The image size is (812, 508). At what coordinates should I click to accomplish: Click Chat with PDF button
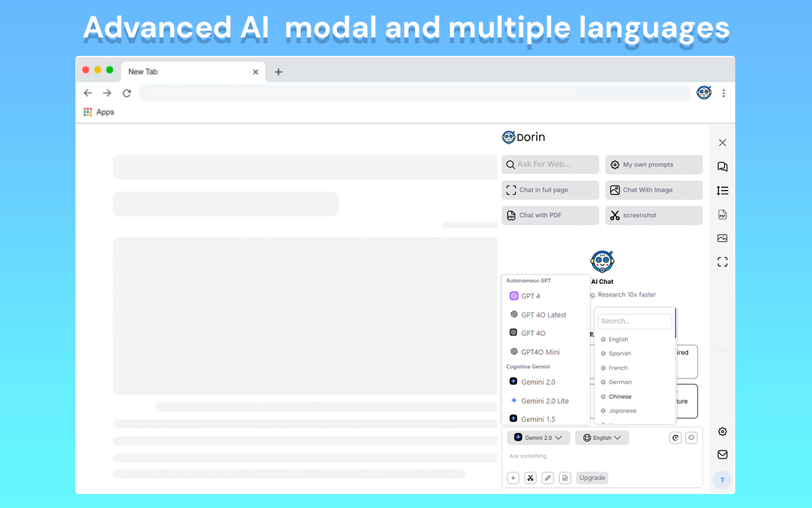550,215
